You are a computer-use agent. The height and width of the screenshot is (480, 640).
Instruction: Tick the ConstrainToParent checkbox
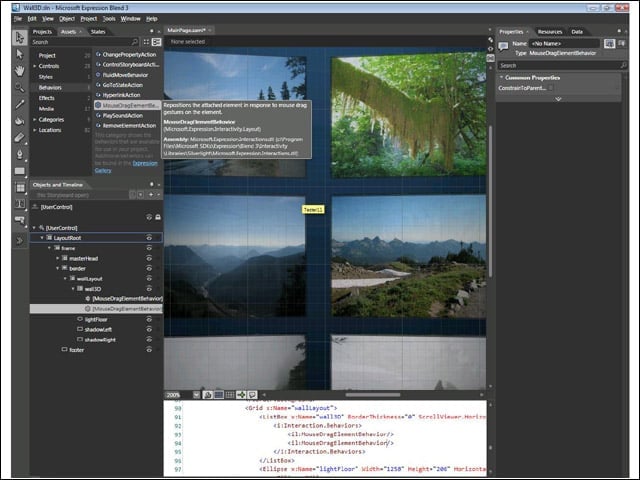pyautogui.click(x=551, y=88)
